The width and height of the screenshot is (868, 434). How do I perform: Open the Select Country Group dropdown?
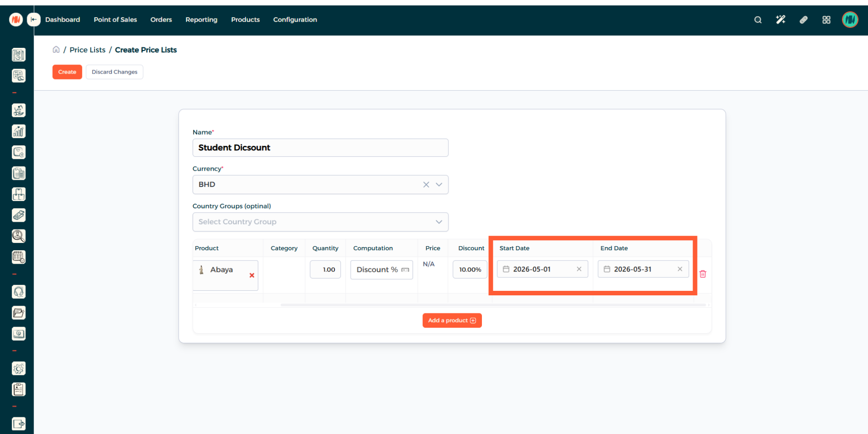[x=320, y=222]
